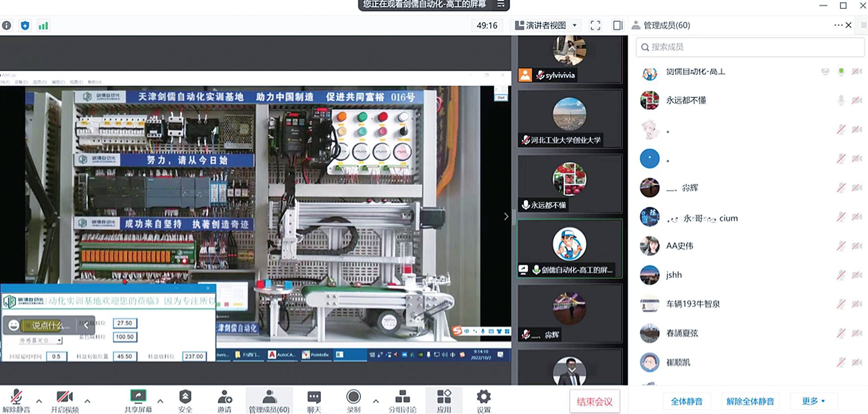Toggle the muted microphone for AA史伟
The width and height of the screenshot is (868, 414).
[841, 246]
